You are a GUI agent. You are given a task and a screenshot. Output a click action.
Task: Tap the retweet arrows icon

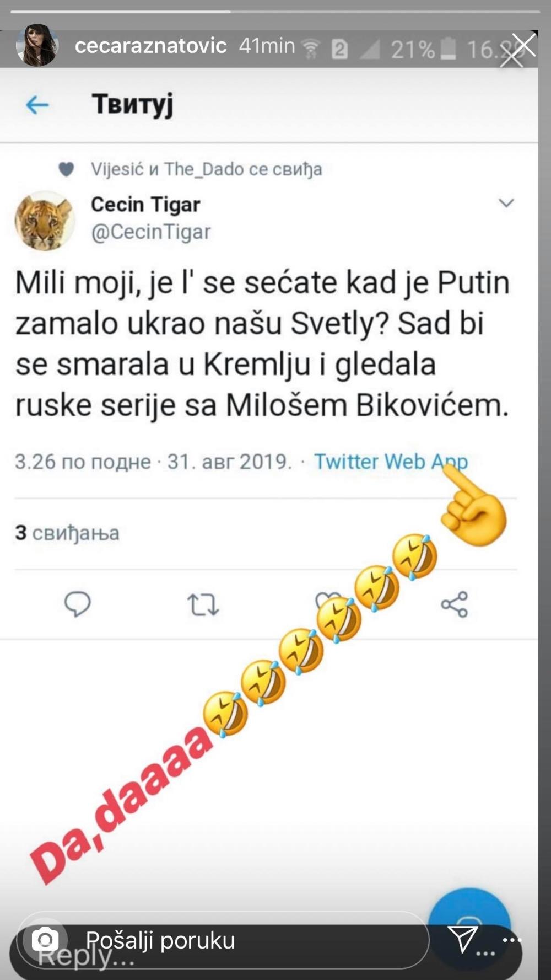coord(203,604)
